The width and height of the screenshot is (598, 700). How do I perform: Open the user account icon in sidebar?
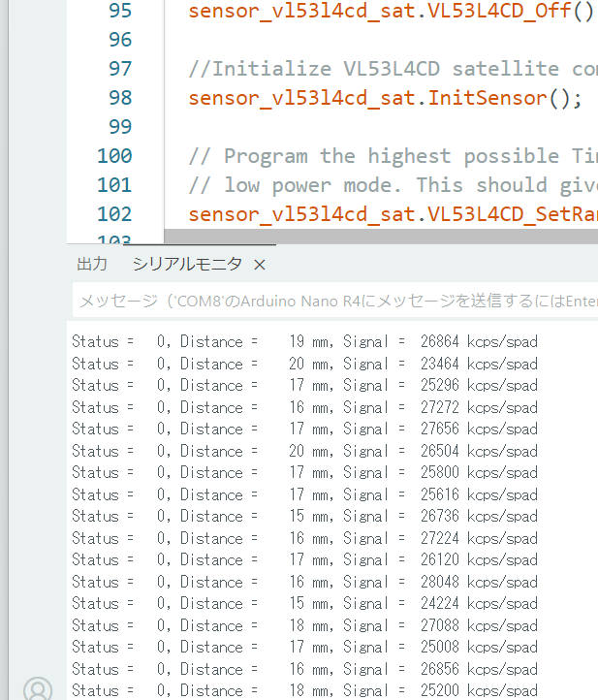[37, 688]
